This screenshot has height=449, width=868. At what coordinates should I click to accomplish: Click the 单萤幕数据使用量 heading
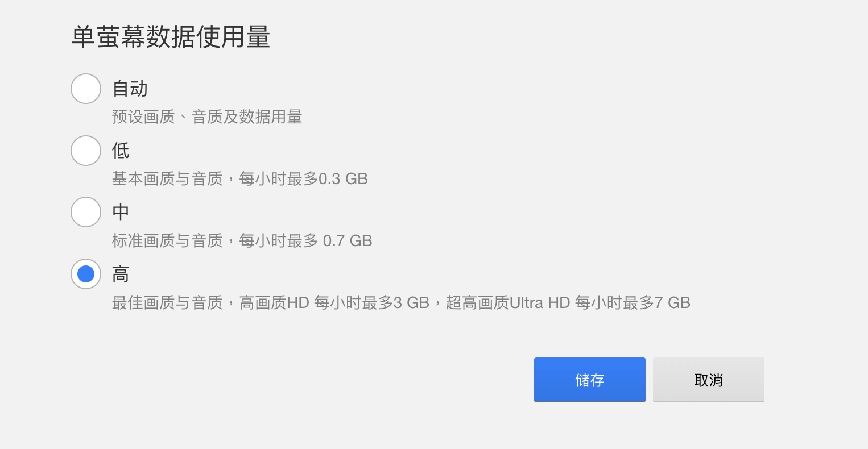(x=171, y=37)
